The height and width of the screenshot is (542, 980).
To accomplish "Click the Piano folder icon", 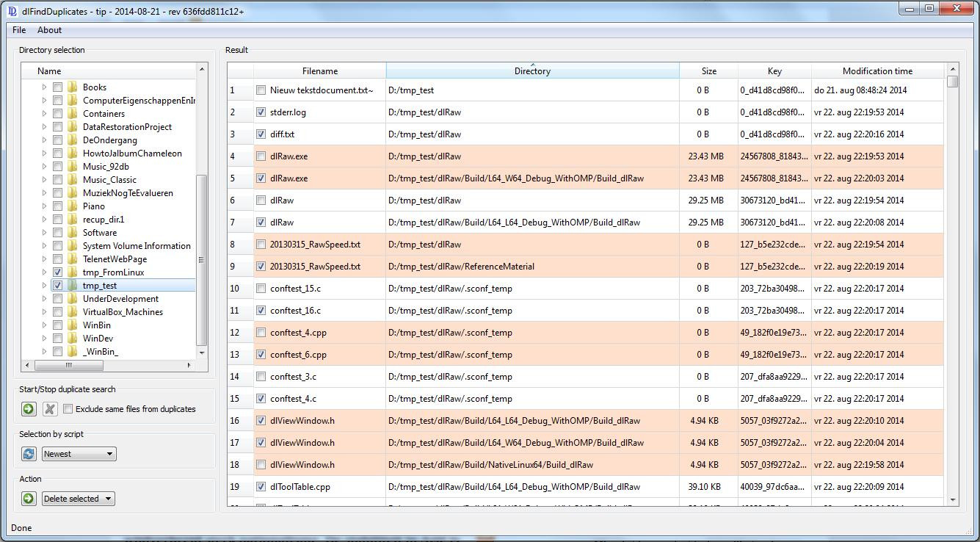I will pyautogui.click(x=73, y=206).
